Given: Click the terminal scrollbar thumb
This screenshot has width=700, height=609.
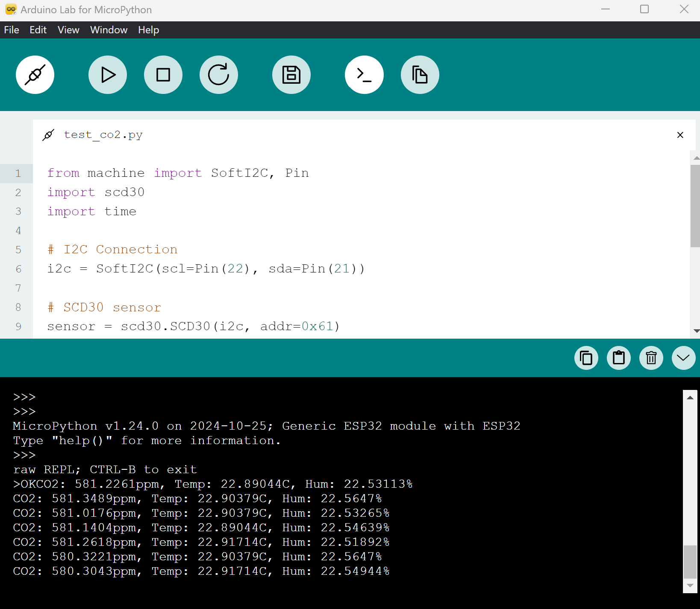Looking at the screenshot, I should [x=690, y=561].
